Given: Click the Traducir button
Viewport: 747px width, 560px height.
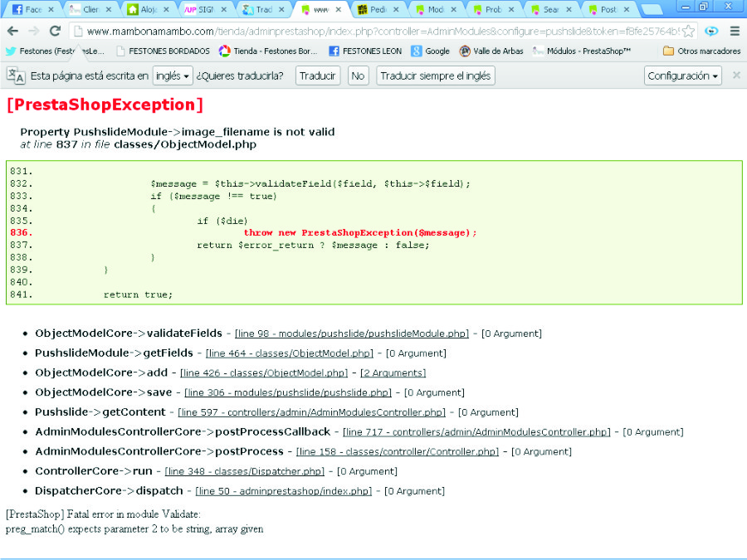Looking at the screenshot, I should [x=318, y=75].
